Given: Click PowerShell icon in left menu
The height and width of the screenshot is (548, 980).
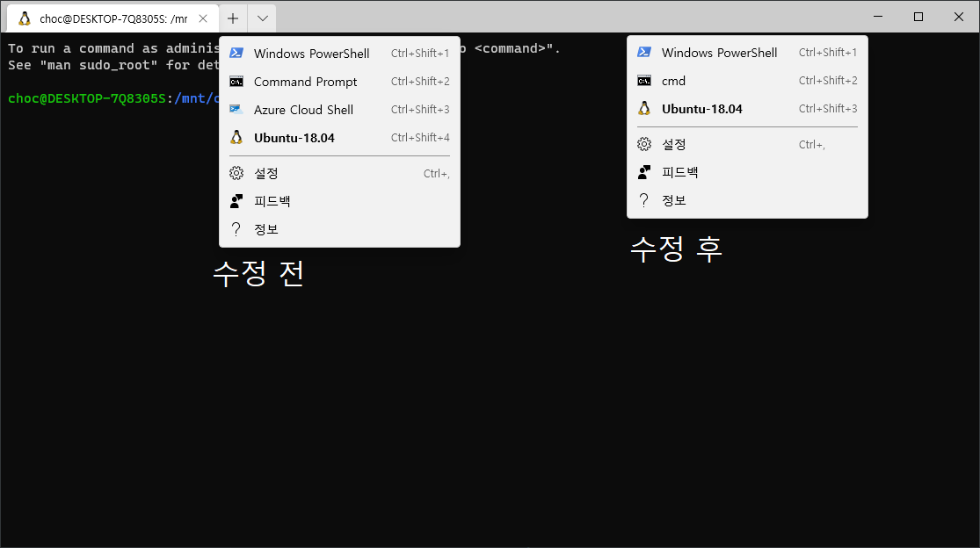Looking at the screenshot, I should click(236, 53).
